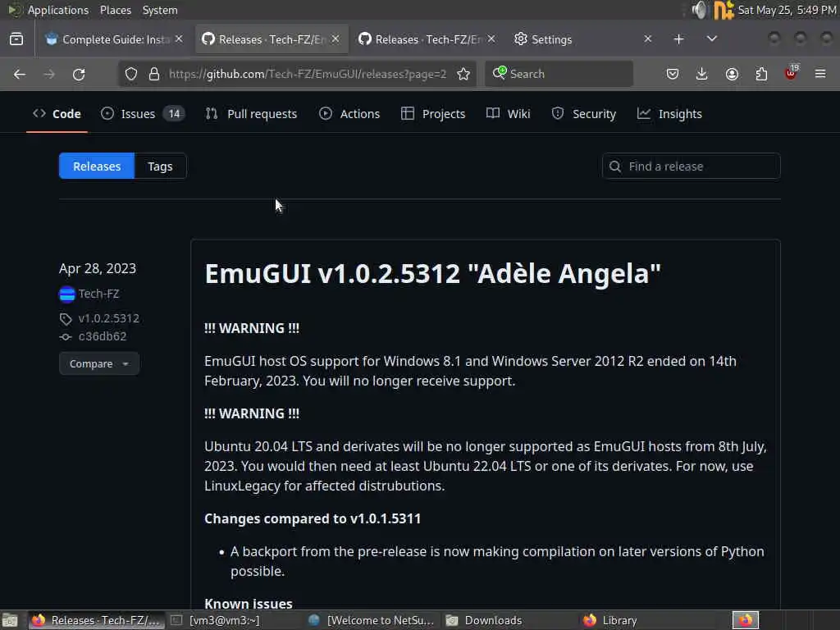Reload the current page
840x630 pixels.
tap(79, 74)
